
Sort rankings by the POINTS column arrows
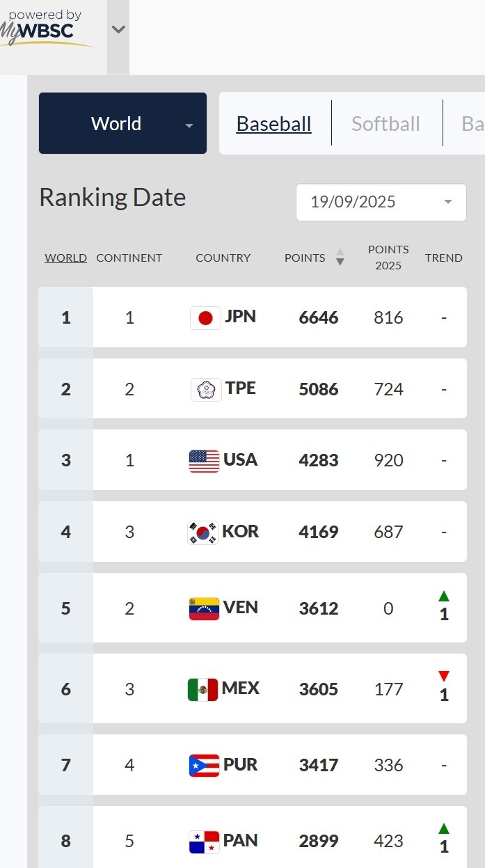pos(340,258)
